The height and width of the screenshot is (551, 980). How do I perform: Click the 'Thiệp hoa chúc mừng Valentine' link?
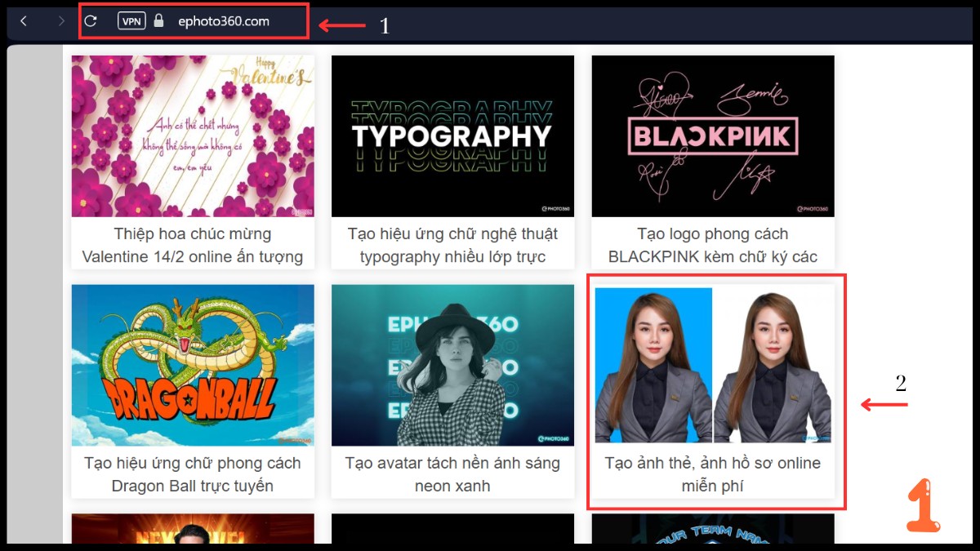pyautogui.click(x=192, y=244)
